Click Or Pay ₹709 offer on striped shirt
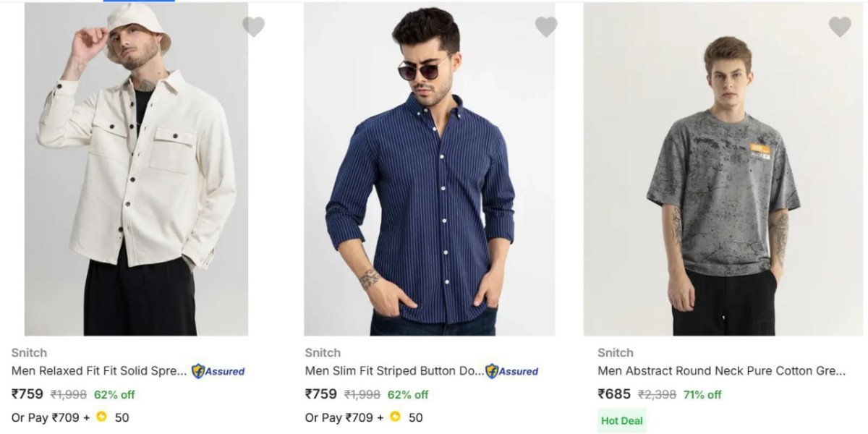Image resolution: width=868 pixels, height=434 pixels. point(344,417)
